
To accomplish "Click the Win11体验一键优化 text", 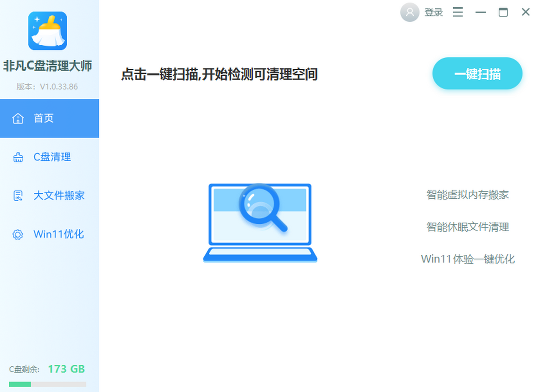I will click(x=468, y=259).
